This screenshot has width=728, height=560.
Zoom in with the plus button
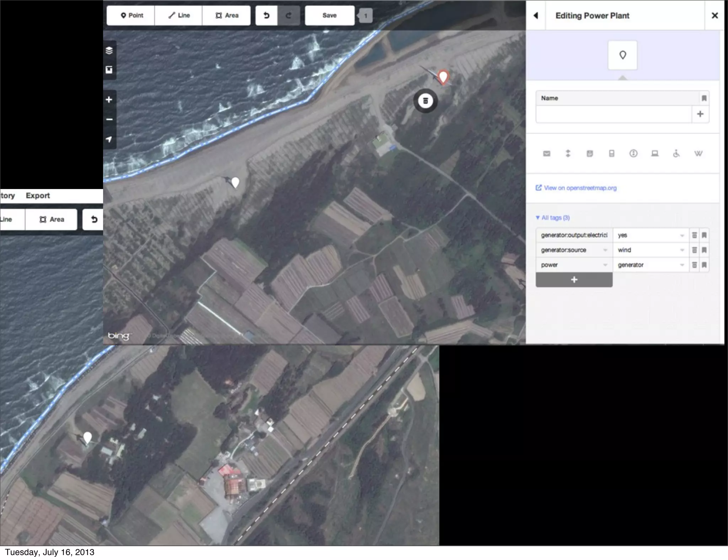[x=109, y=99]
